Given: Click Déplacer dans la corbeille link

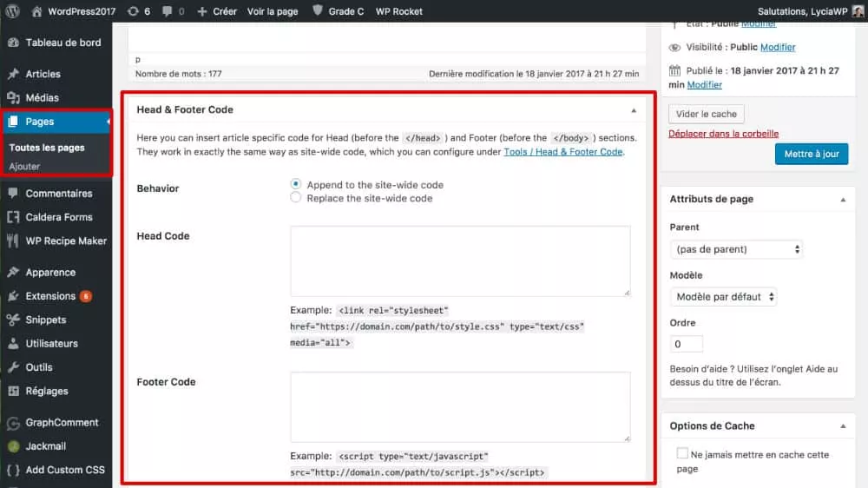Looking at the screenshot, I should pyautogui.click(x=724, y=134).
